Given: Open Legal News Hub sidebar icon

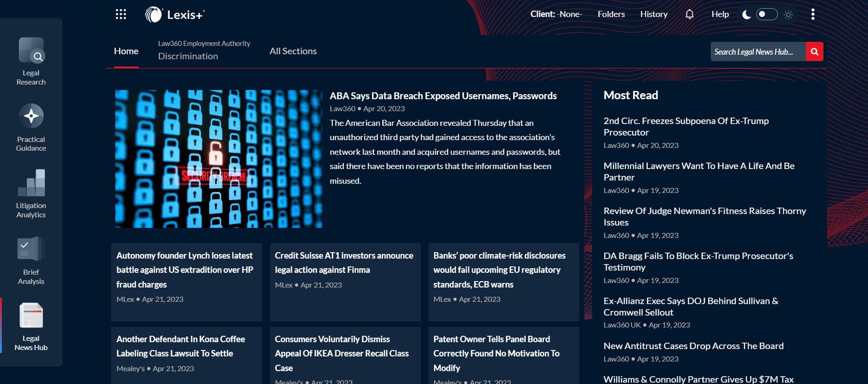Looking at the screenshot, I should click(x=31, y=316).
